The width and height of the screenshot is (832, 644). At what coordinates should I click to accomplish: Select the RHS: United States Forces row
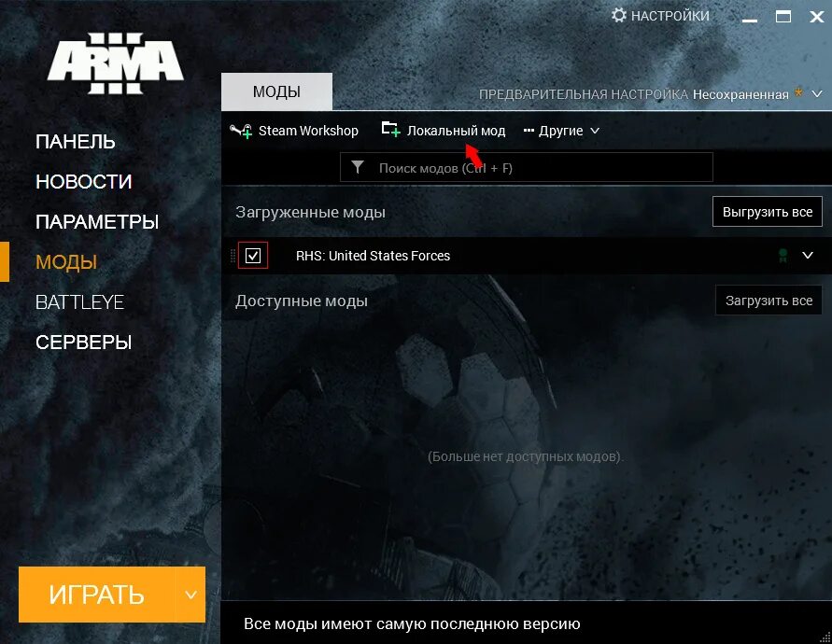pos(527,256)
